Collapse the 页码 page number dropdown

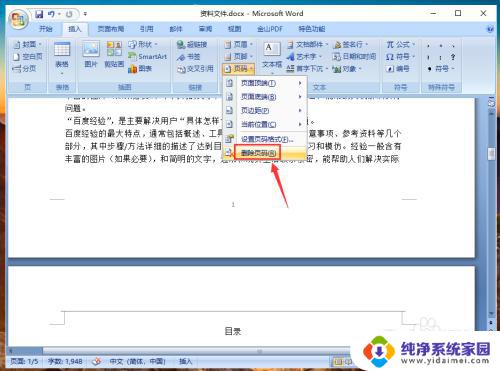[239, 69]
